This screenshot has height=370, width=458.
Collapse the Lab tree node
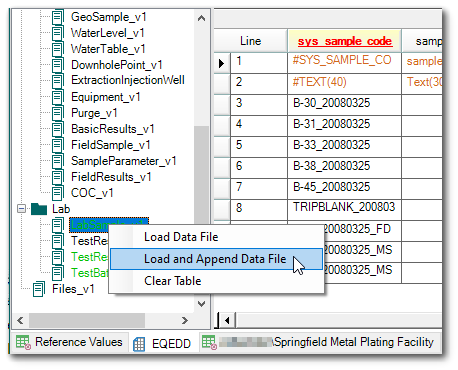pos(21,209)
